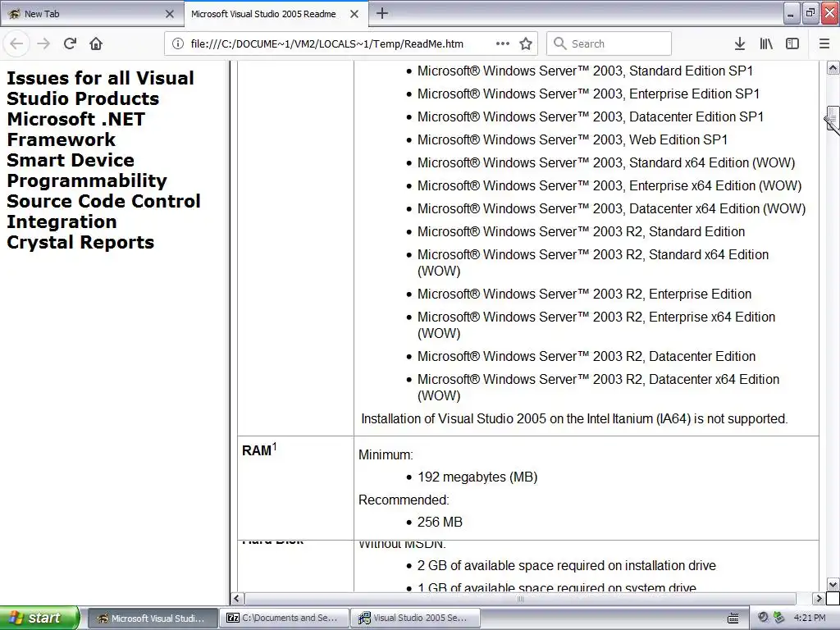Click 'Windows Server 2003 R2, Standard Edition' line
Screen dimensions: 840x630
pyautogui.click(x=581, y=231)
